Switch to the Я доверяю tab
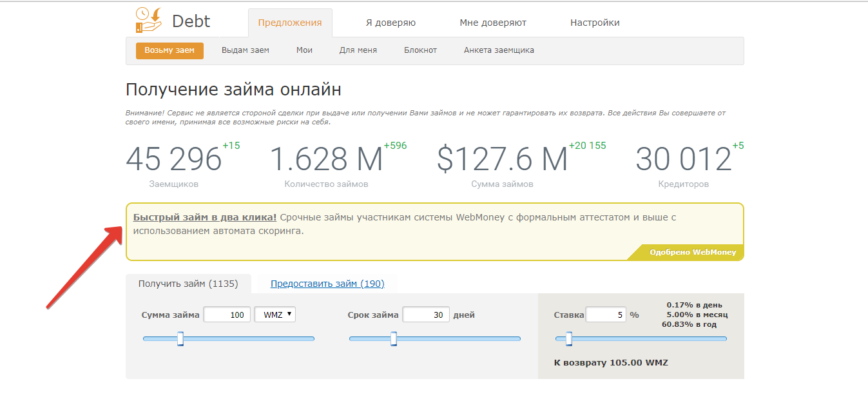 391,23
